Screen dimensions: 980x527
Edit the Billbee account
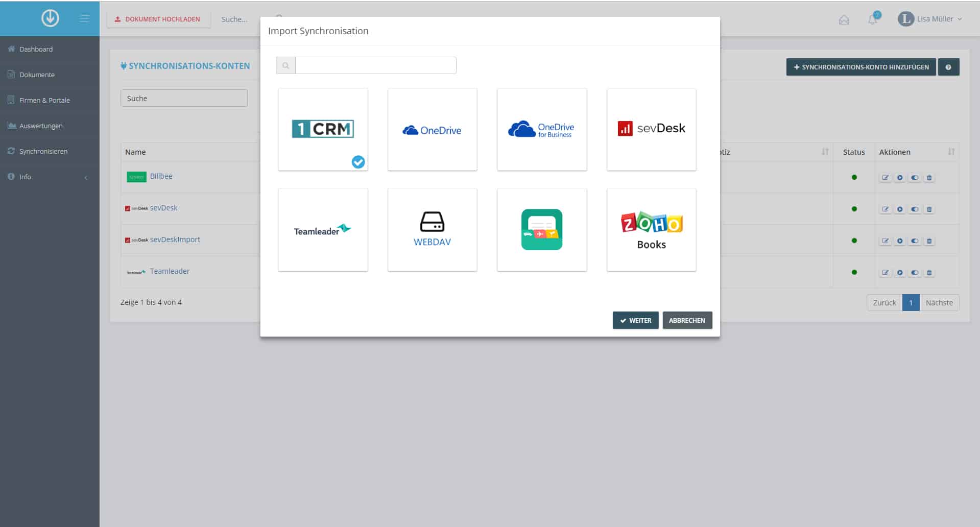(885, 178)
